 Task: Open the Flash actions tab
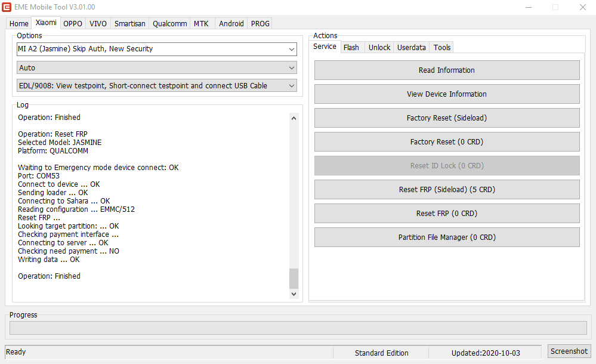[351, 48]
